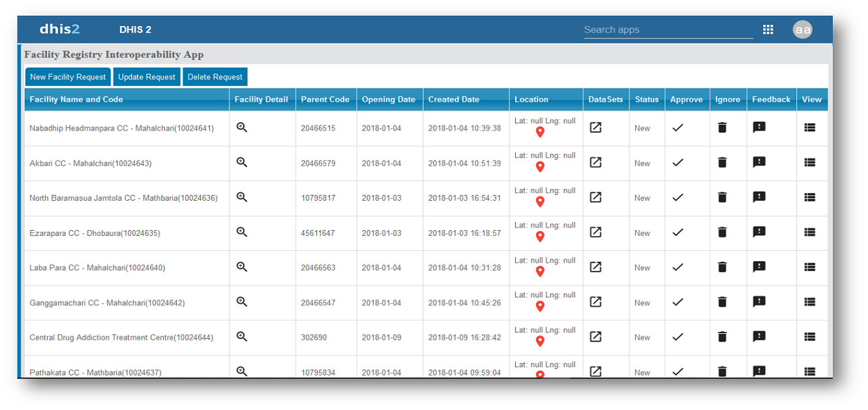
Task: Select created date 2018-01-03 16:54:31
Action: [x=465, y=198]
